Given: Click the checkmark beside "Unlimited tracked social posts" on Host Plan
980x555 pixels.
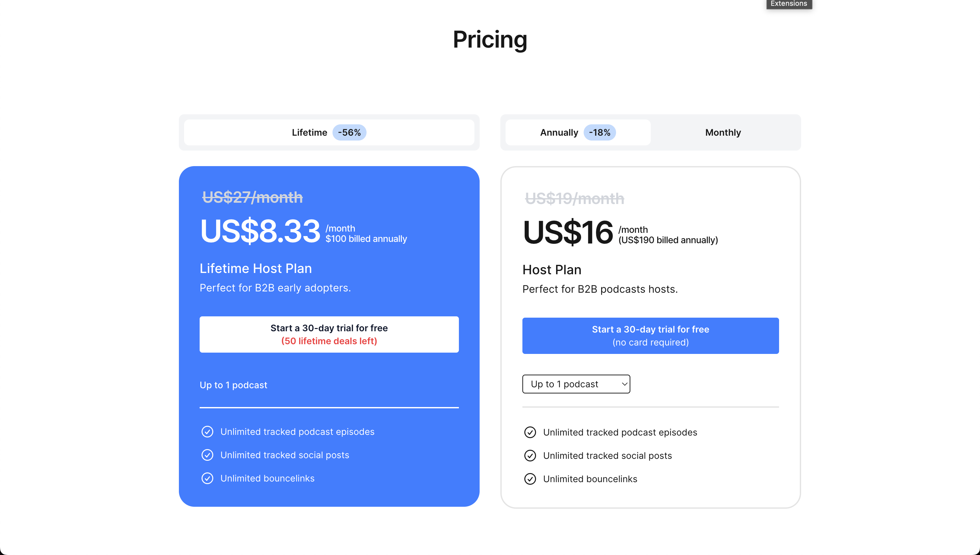Looking at the screenshot, I should pyautogui.click(x=530, y=456).
